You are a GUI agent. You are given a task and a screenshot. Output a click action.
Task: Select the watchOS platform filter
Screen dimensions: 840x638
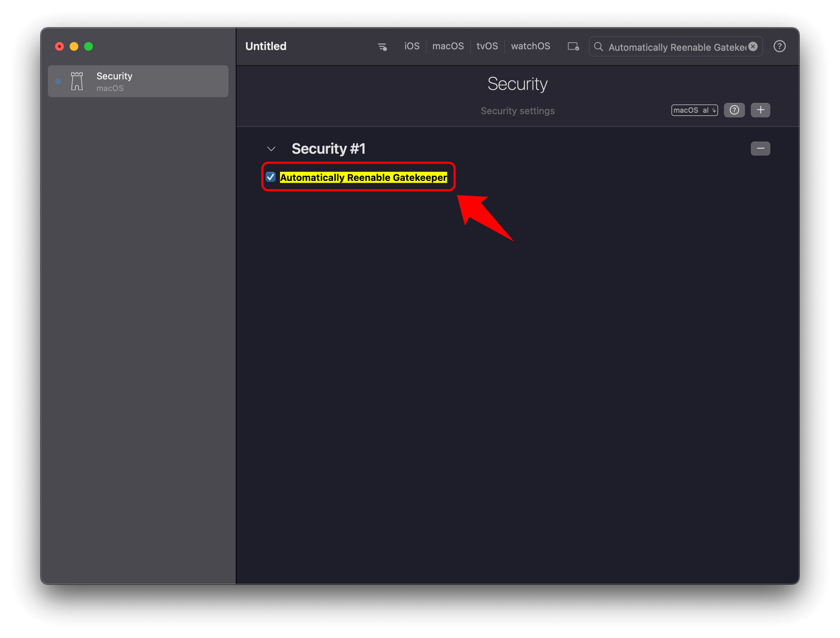530,46
